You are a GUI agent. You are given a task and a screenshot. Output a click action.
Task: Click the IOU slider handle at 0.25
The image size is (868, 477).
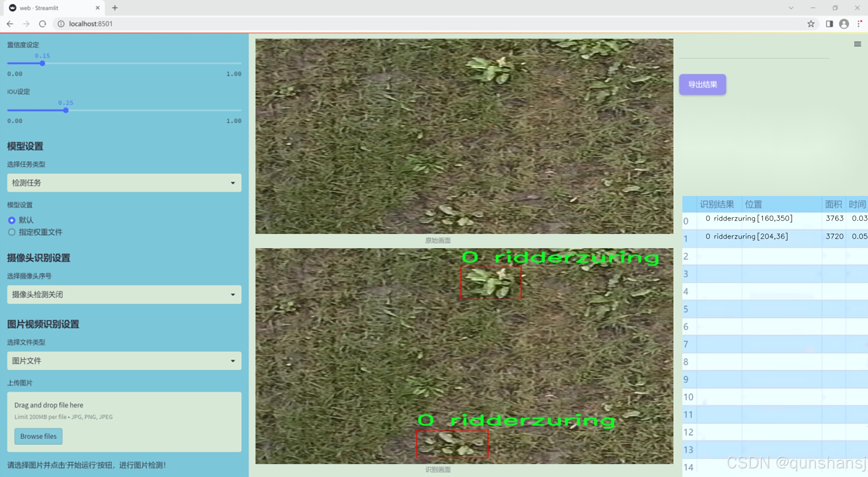66,111
